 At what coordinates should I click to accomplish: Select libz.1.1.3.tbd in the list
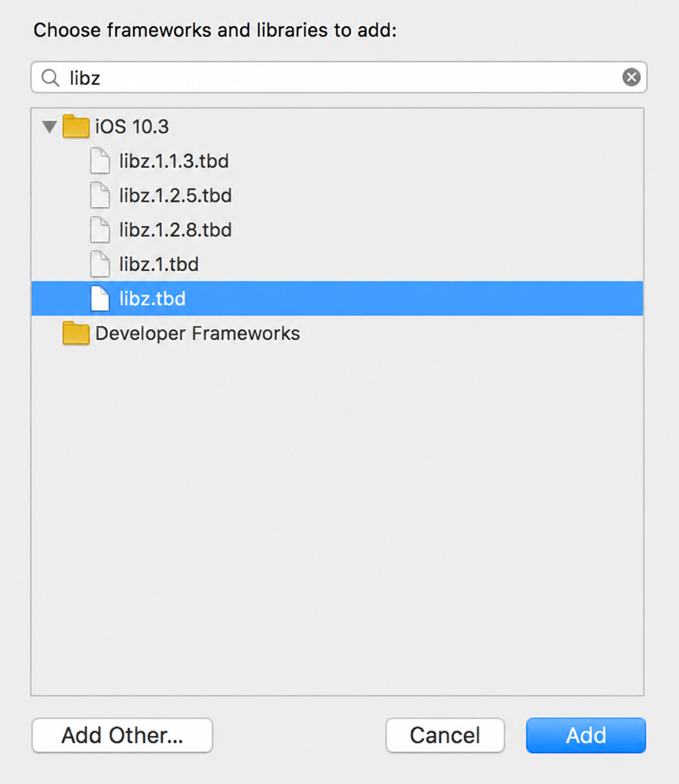pyautogui.click(x=174, y=161)
